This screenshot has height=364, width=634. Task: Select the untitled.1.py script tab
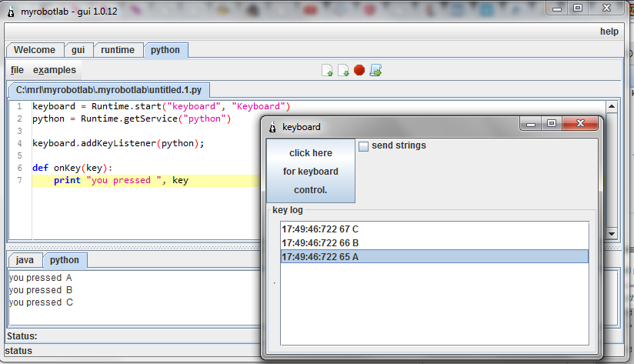click(108, 90)
